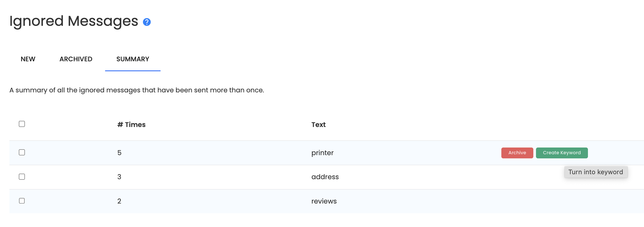Click the # Times column header

click(131, 125)
